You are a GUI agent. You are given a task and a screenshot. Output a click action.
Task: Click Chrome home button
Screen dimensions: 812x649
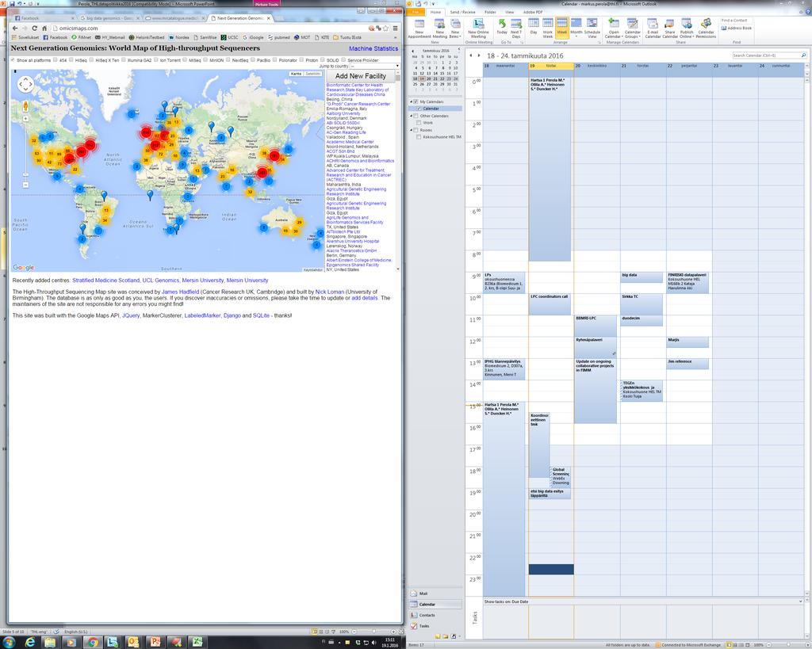pos(44,28)
